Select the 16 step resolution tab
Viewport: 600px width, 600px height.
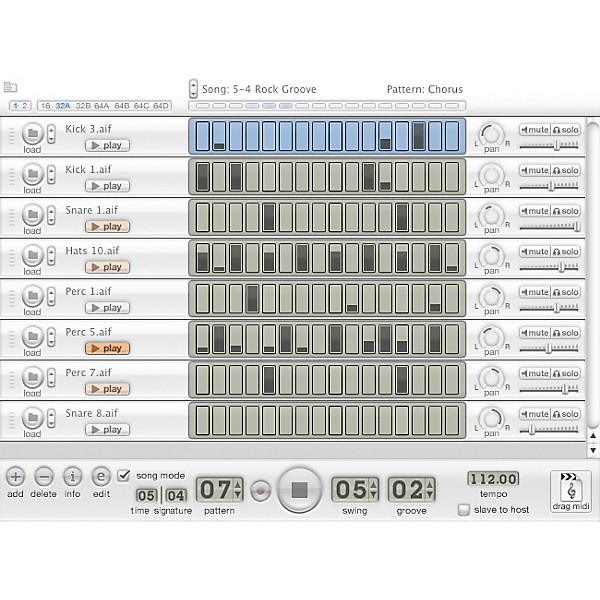pos(46,106)
